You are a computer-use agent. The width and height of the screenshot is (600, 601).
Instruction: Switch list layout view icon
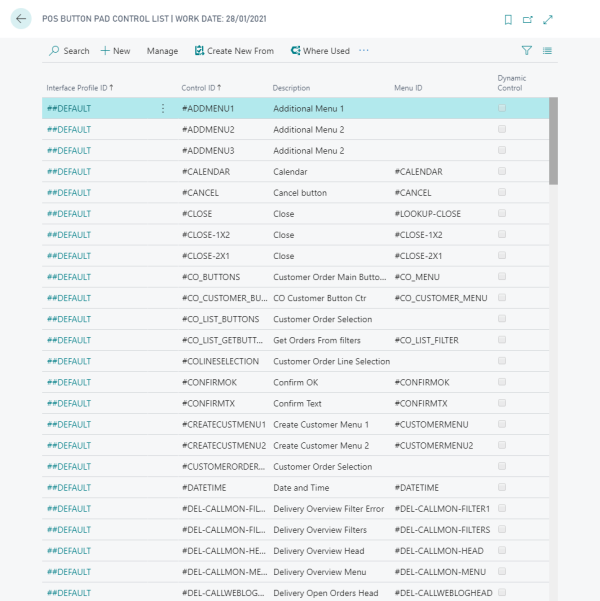click(548, 50)
